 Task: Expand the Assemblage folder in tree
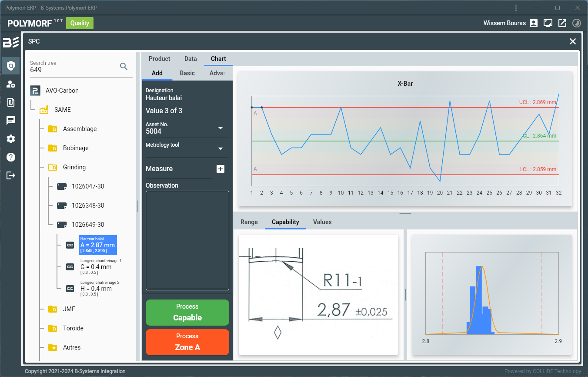[80, 129]
